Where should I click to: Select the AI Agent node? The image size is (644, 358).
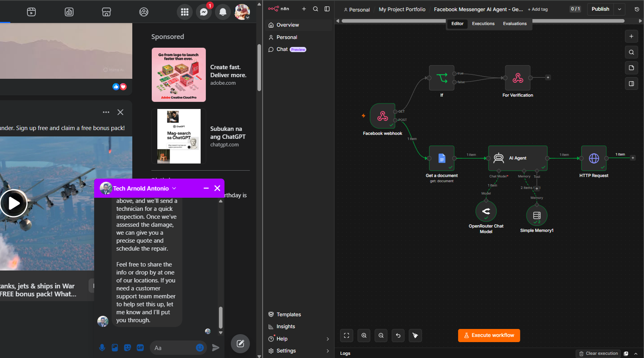pyautogui.click(x=518, y=158)
